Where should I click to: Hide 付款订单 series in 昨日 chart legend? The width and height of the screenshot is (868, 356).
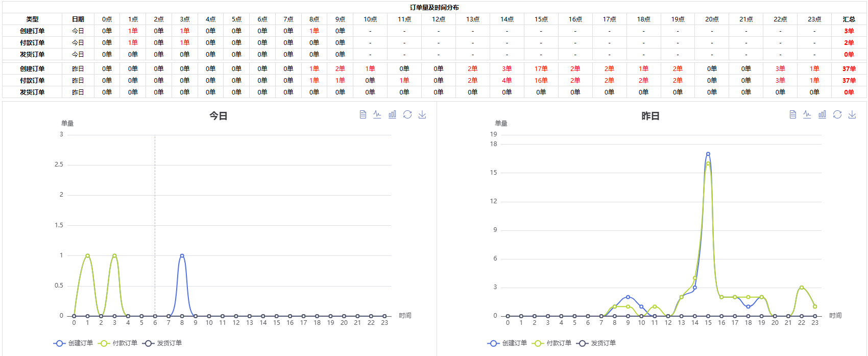[552, 343]
